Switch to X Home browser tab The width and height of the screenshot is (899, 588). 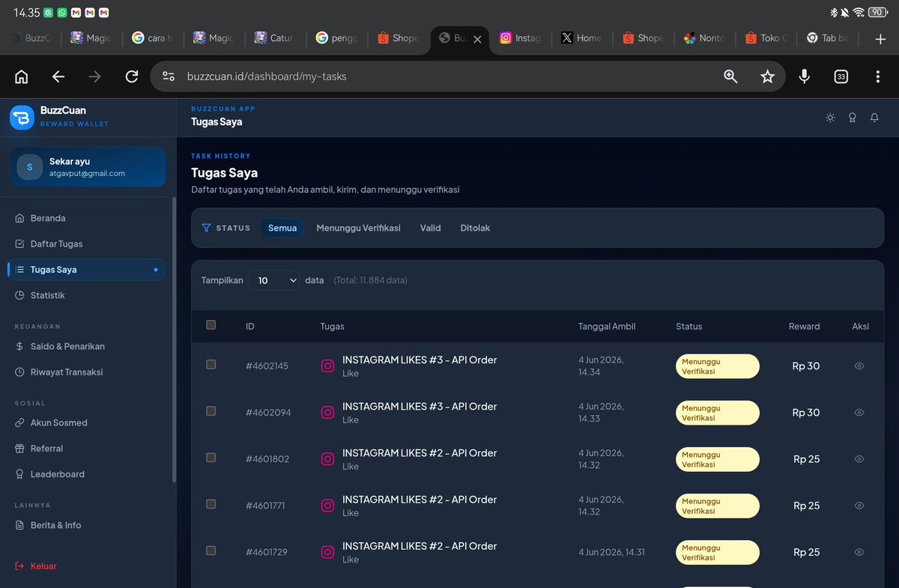click(582, 38)
